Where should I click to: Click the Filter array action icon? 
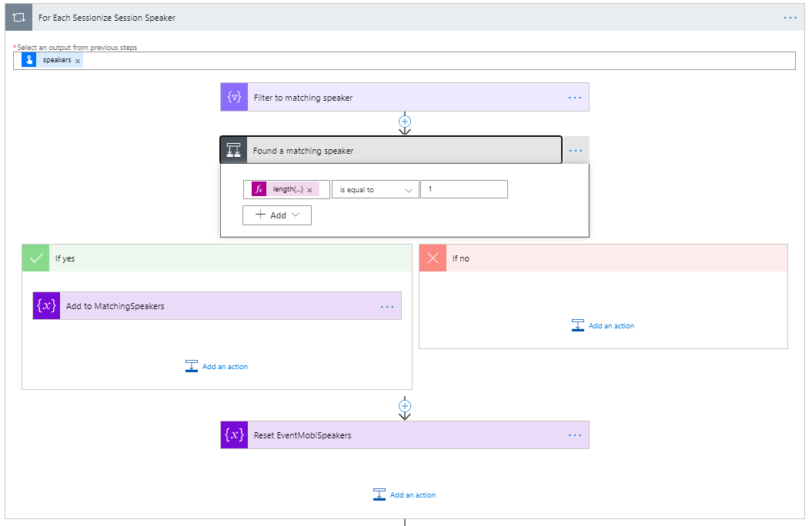tap(234, 97)
